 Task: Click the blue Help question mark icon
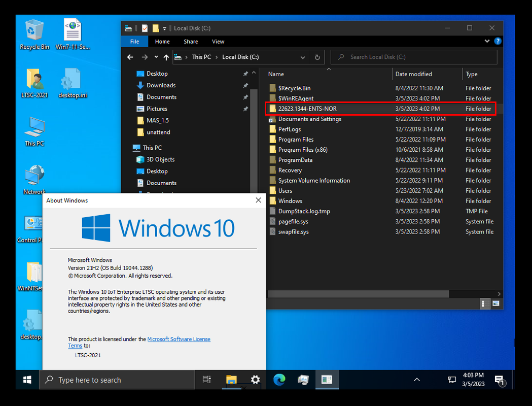498,41
